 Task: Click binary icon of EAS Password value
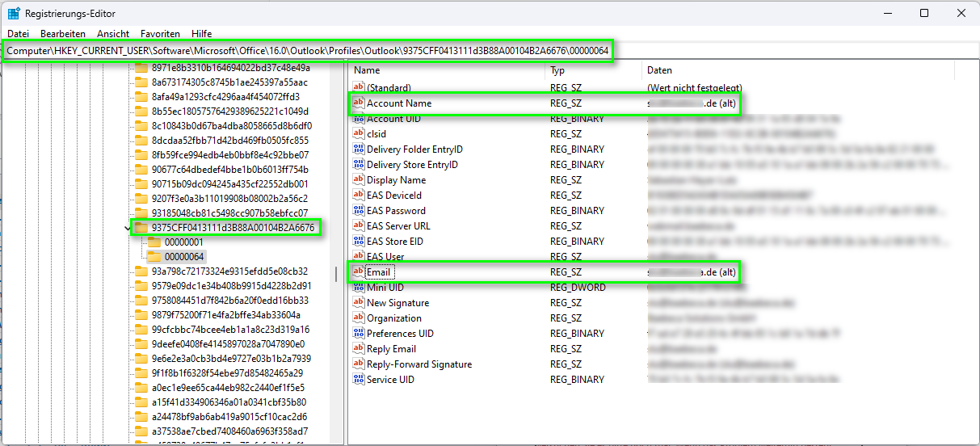[x=359, y=211]
